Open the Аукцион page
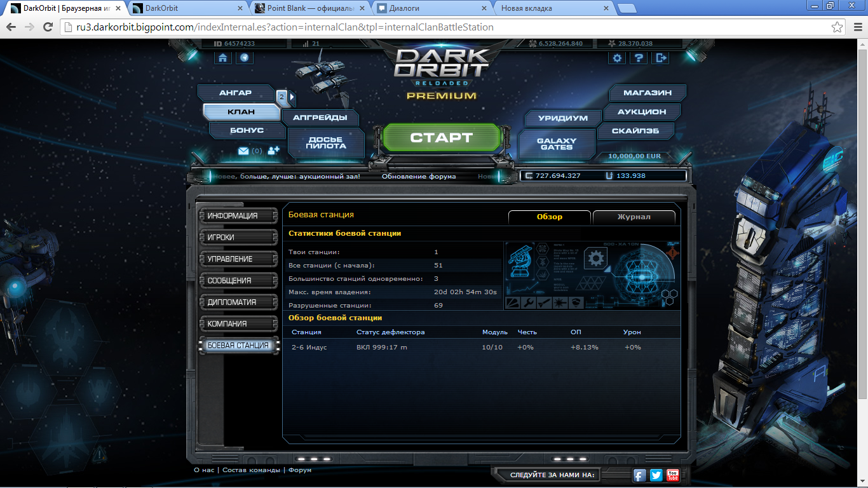 point(642,112)
